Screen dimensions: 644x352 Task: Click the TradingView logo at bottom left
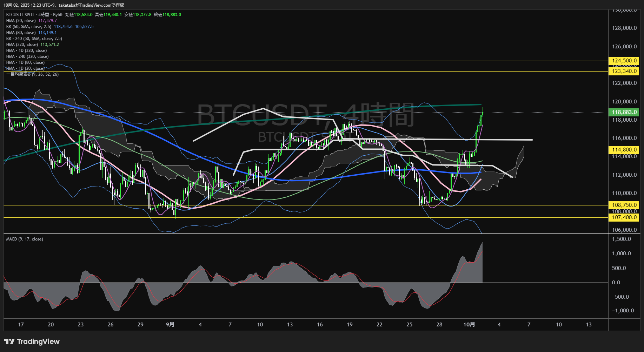pyautogui.click(x=32, y=341)
